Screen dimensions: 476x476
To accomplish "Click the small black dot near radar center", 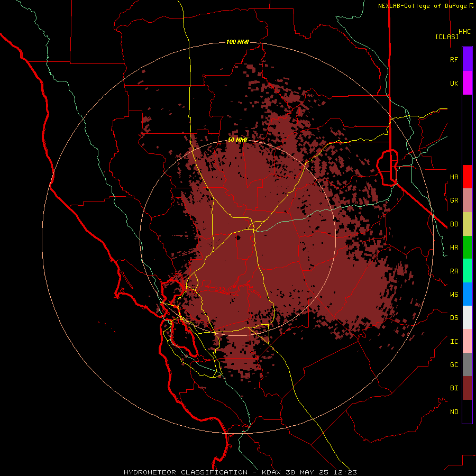I will (x=239, y=237).
